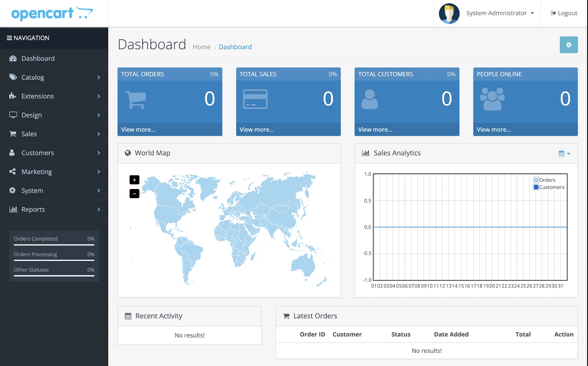Open the Sales Analytics date range dropdown
This screenshot has width=588, height=366.
click(564, 153)
